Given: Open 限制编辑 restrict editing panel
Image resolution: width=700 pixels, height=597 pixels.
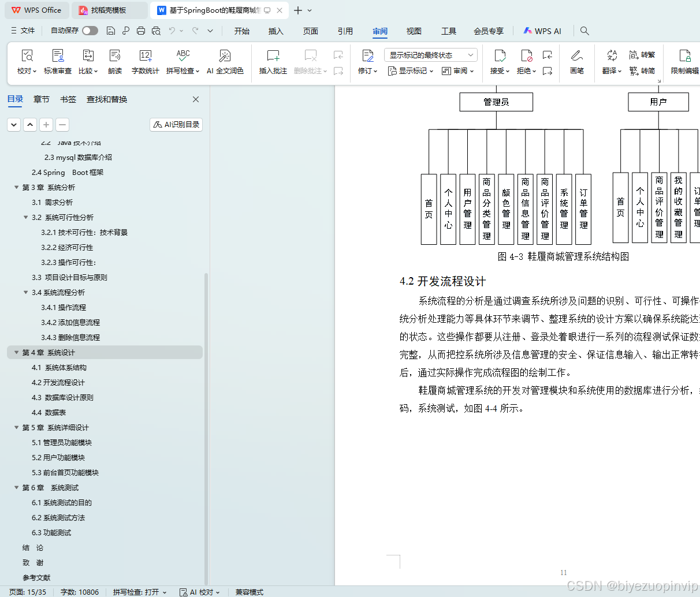Looking at the screenshot, I should (684, 61).
